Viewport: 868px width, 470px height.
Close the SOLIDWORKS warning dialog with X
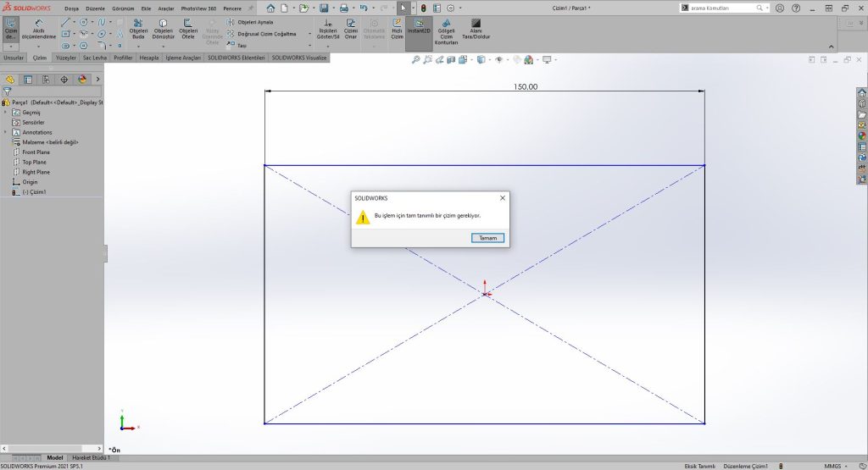(x=502, y=197)
